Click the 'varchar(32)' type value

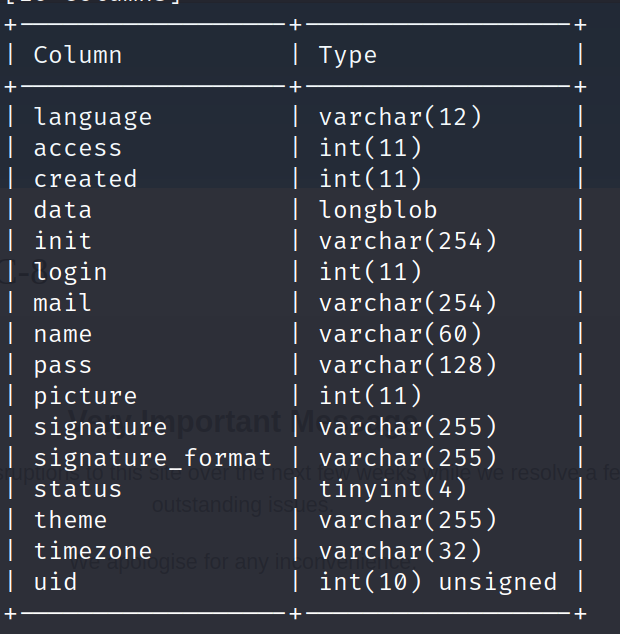[400, 551]
